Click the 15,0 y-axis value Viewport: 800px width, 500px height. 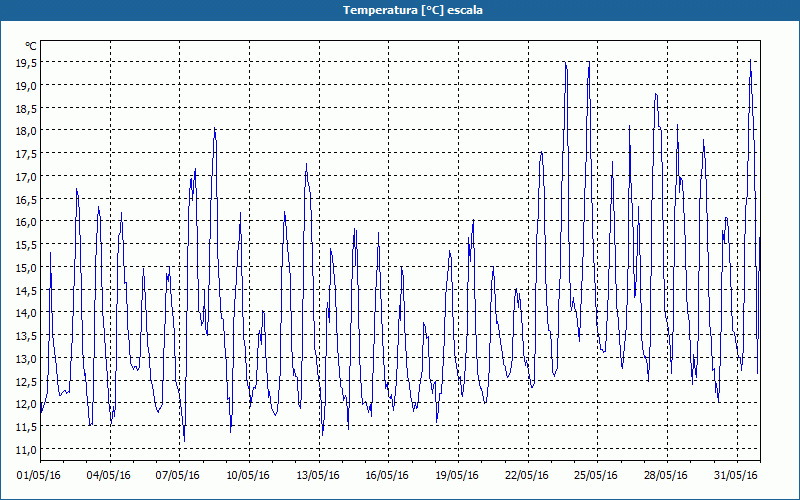26,267
